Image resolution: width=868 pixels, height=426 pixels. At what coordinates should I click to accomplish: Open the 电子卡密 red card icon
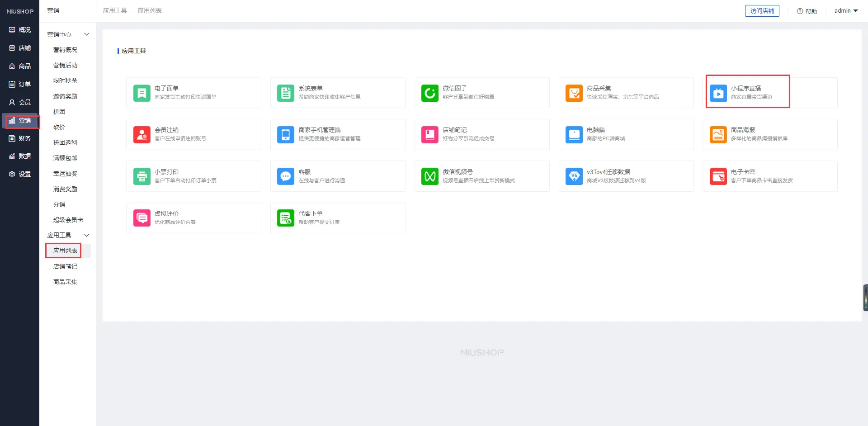[x=718, y=176]
